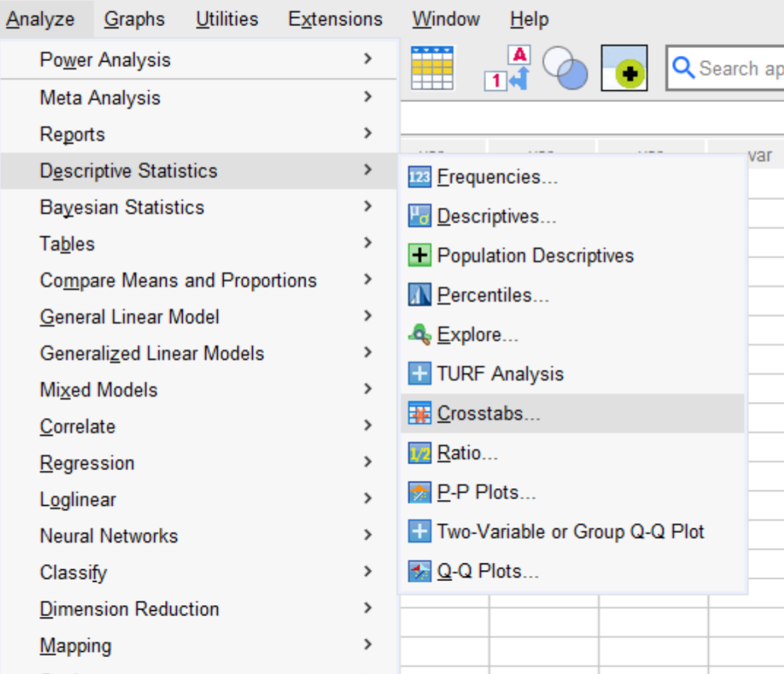This screenshot has height=674, width=784.
Task: Click the green plus toolbar icon
Action: pos(624,68)
